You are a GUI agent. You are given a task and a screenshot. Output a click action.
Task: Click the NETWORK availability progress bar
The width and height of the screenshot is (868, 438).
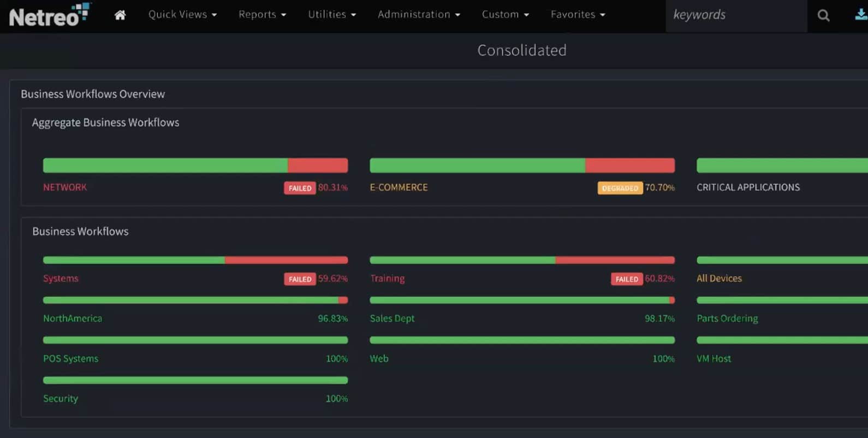click(x=195, y=165)
